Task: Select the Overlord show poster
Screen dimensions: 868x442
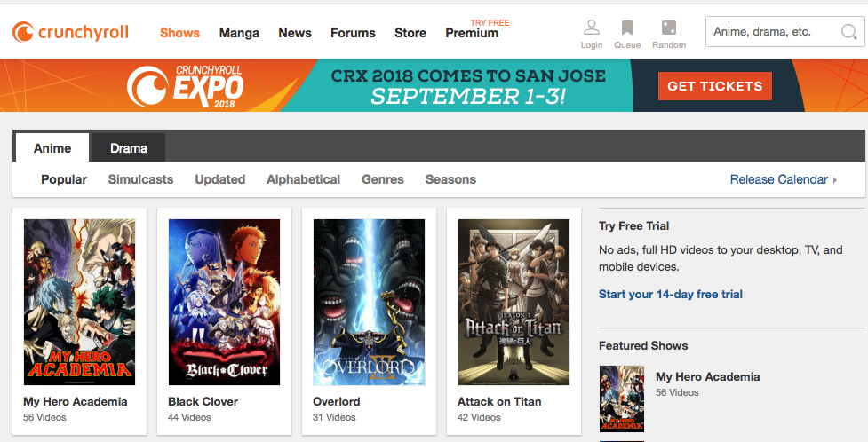Action: point(369,302)
